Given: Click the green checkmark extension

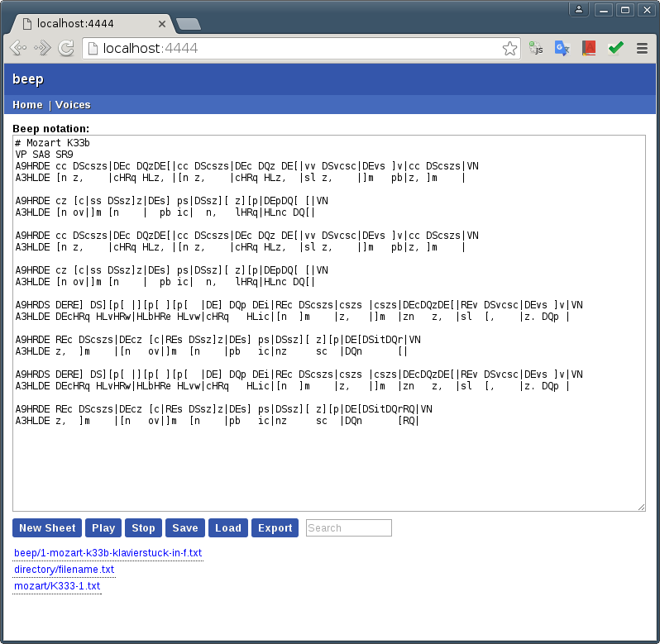Looking at the screenshot, I should point(615,47).
